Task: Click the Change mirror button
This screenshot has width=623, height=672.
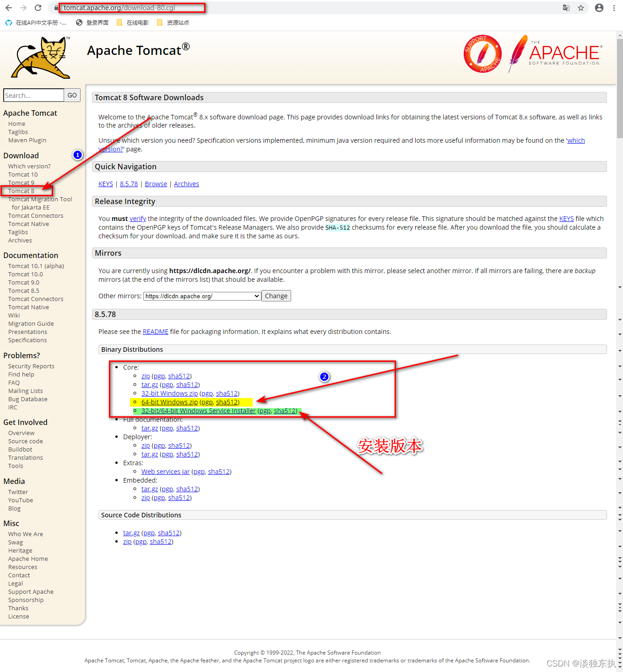Action: [276, 296]
